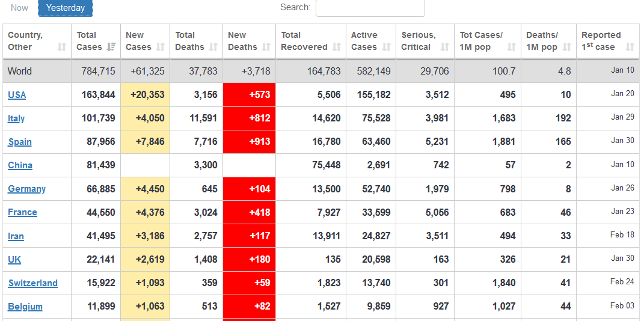Sort by Country, Other column arrows
Viewport: 644px width, 321px height.
pyautogui.click(x=61, y=47)
